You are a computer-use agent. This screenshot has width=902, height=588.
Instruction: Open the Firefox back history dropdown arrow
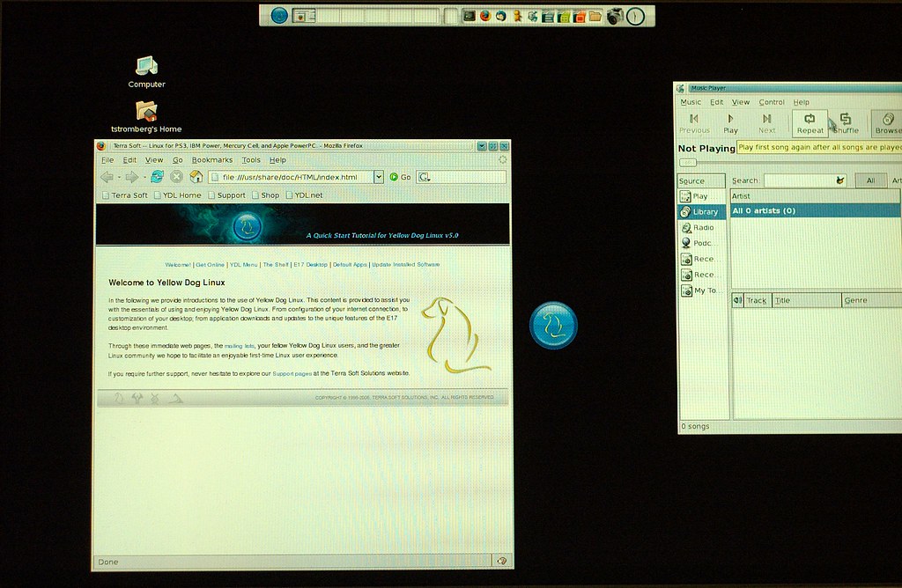pyautogui.click(x=119, y=178)
